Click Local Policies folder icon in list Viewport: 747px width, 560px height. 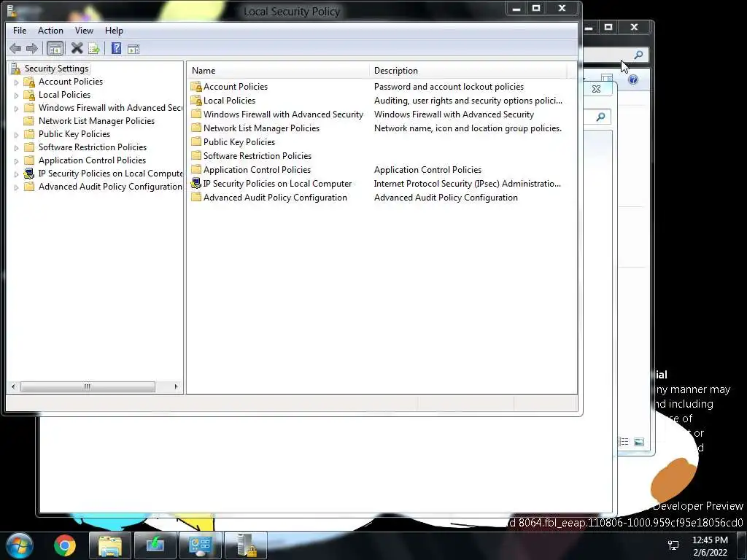tap(196, 101)
